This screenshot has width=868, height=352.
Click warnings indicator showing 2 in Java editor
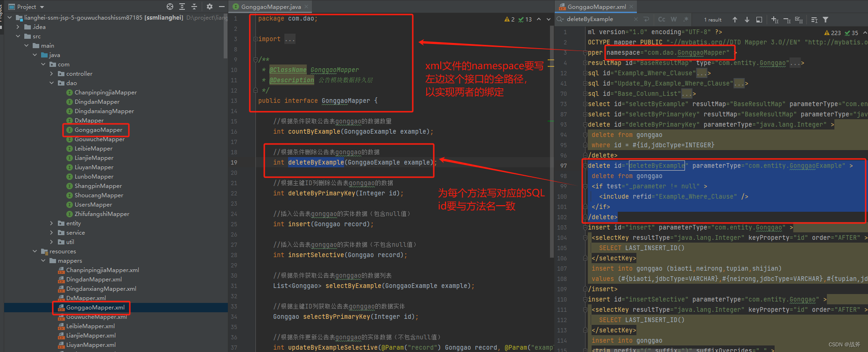coord(509,19)
